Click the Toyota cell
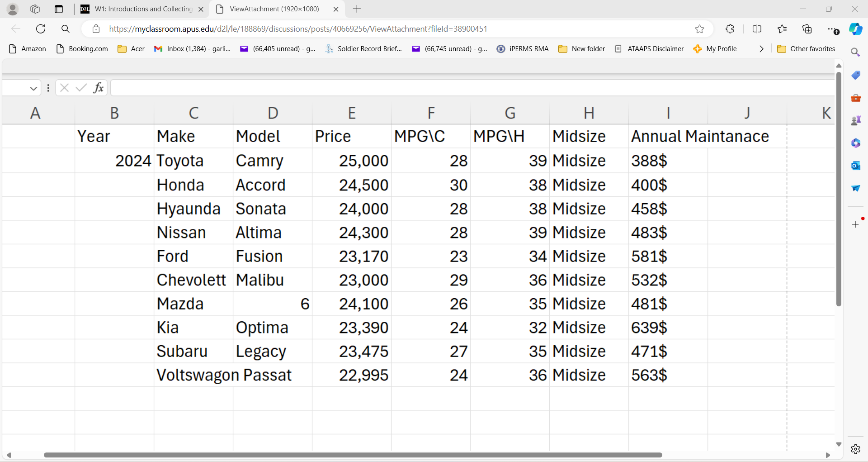Screen dimensions: 868x462 [193, 161]
